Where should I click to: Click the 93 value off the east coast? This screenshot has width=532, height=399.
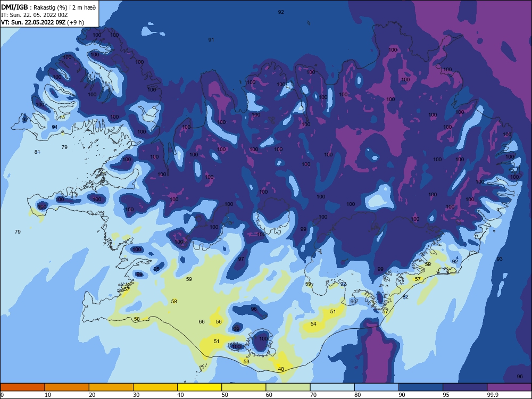click(x=500, y=259)
